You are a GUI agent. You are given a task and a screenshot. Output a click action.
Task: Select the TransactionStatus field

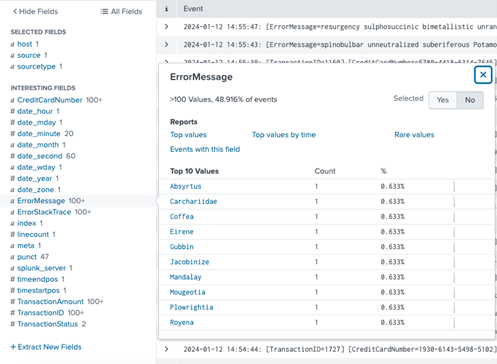(47, 324)
